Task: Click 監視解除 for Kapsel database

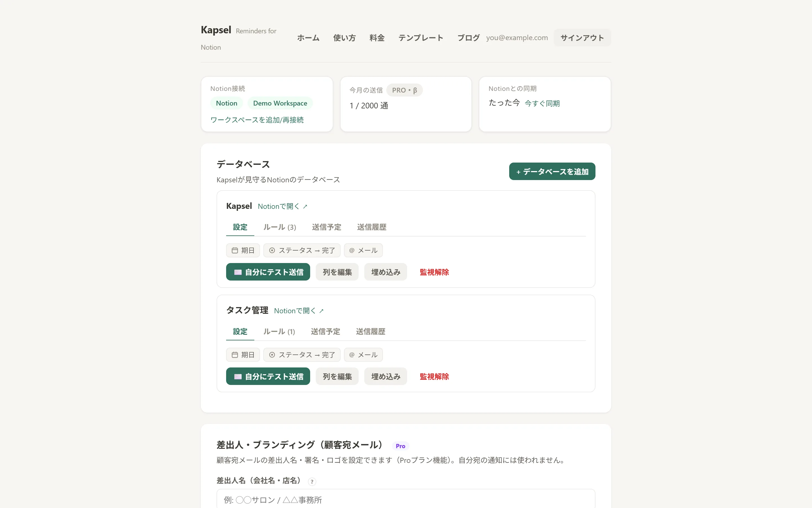Action: (434, 272)
